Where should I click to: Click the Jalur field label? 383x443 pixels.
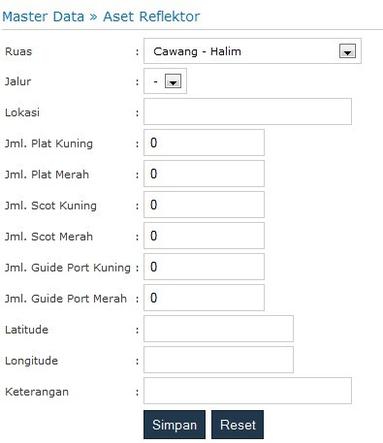coord(18,81)
